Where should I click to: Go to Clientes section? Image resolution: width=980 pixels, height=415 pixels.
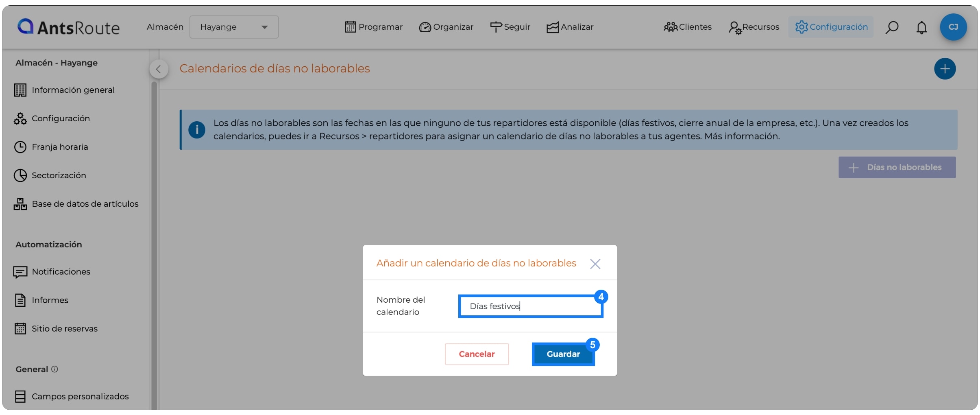point(688,27)
